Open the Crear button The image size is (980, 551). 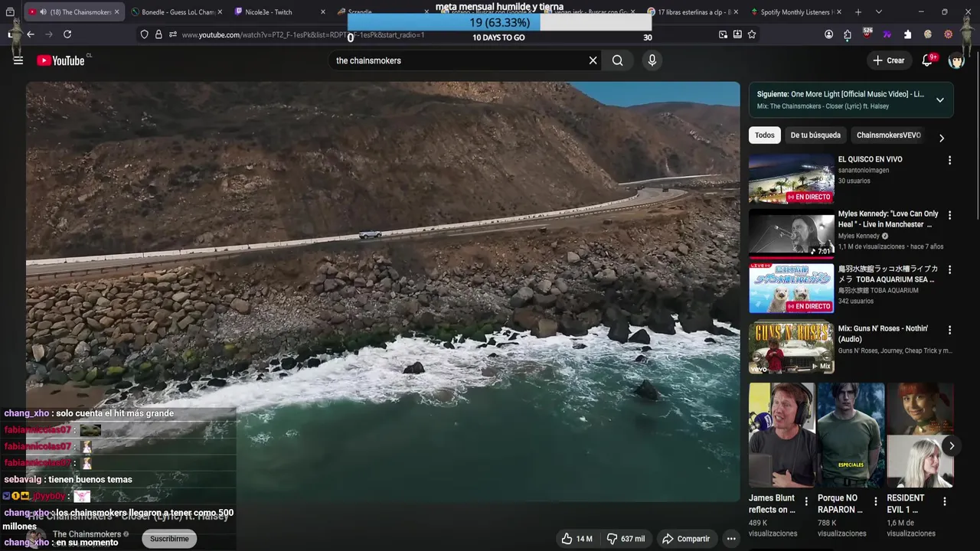click(888, 60)
